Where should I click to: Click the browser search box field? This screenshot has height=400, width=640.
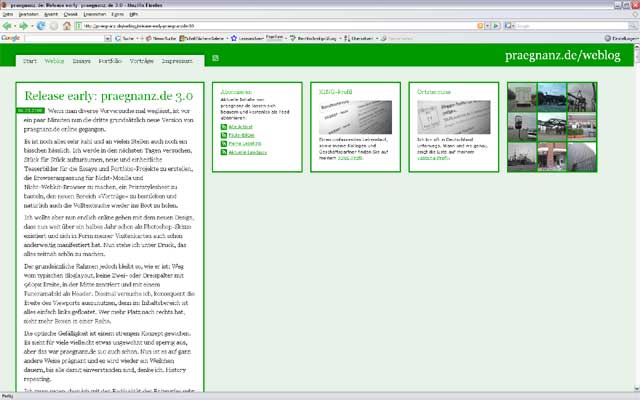572,26
